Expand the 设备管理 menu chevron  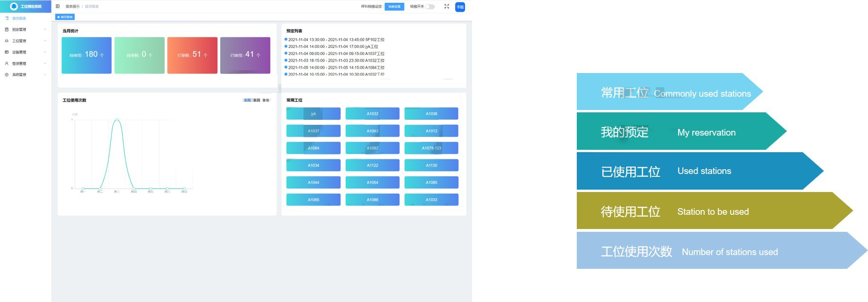point(45,52)
